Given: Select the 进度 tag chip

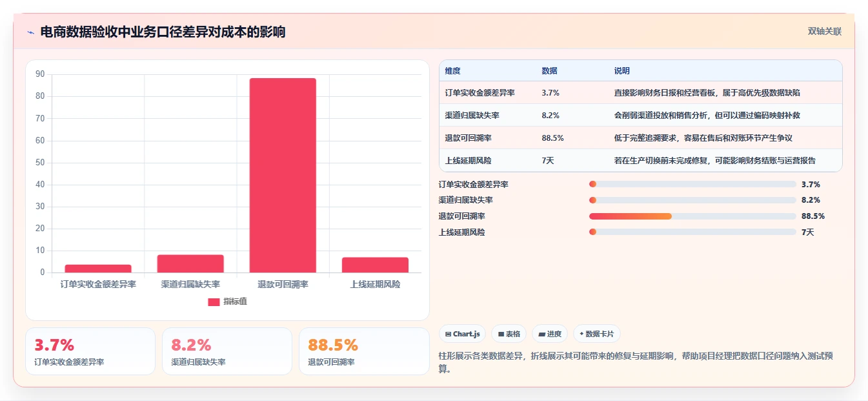Looking at the screenshot, I should point(550,334).
